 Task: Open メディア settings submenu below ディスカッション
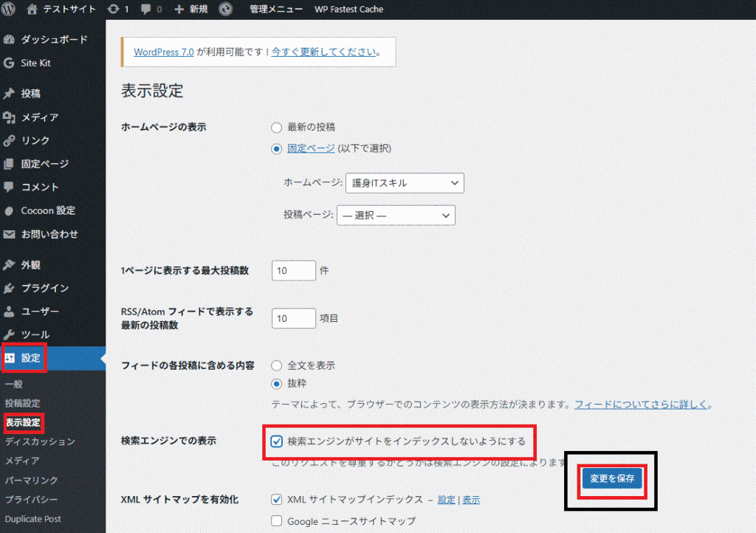pyautogui.click(x=21, y=461)
